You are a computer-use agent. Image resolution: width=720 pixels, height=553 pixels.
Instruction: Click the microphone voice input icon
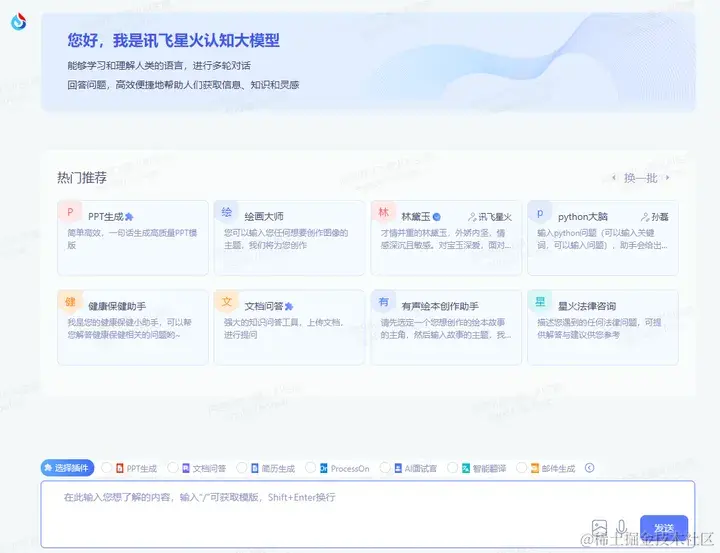click(x=621, y=528)
